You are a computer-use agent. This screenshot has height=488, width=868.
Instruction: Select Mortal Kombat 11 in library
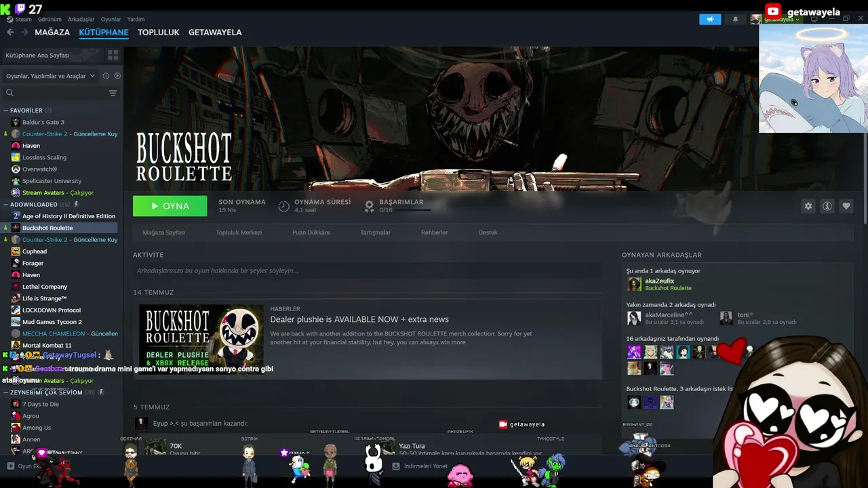(46, 345)
